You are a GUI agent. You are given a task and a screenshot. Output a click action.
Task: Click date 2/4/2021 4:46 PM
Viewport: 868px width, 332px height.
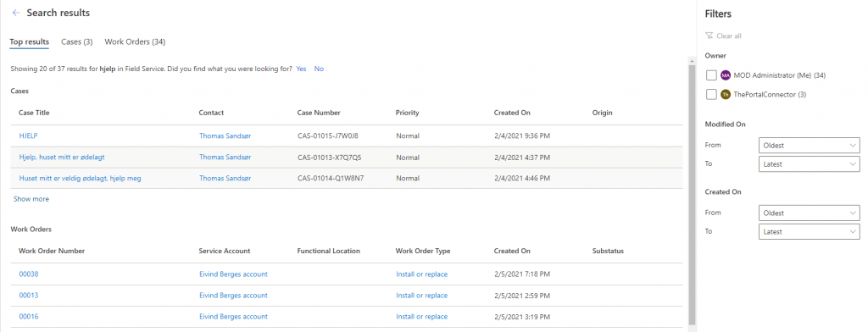click(522, 178)
